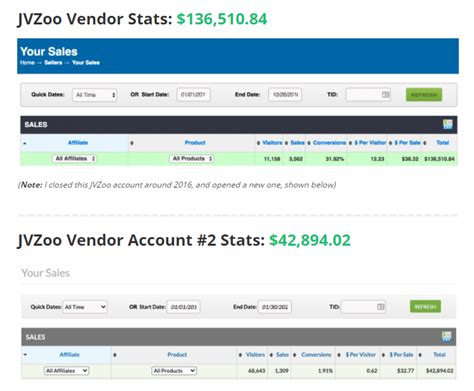Click the export icon in first SALES header
The width and height of the screenshot is (474, 391).
[447, 125]
